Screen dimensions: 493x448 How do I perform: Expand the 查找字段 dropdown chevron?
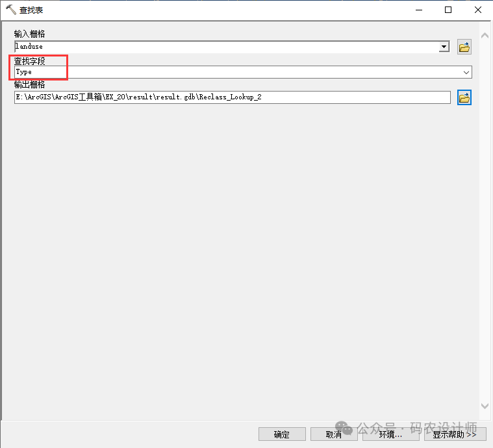click(x=466, y=72)
